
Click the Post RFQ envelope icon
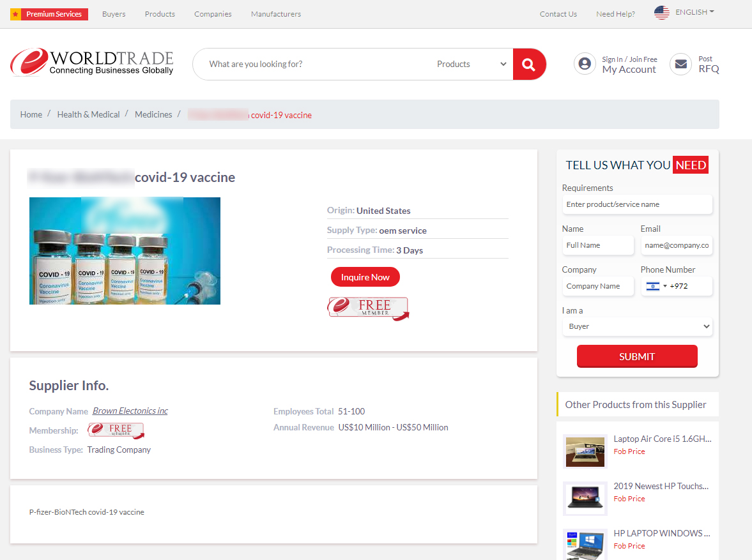[x=680, y=64]
